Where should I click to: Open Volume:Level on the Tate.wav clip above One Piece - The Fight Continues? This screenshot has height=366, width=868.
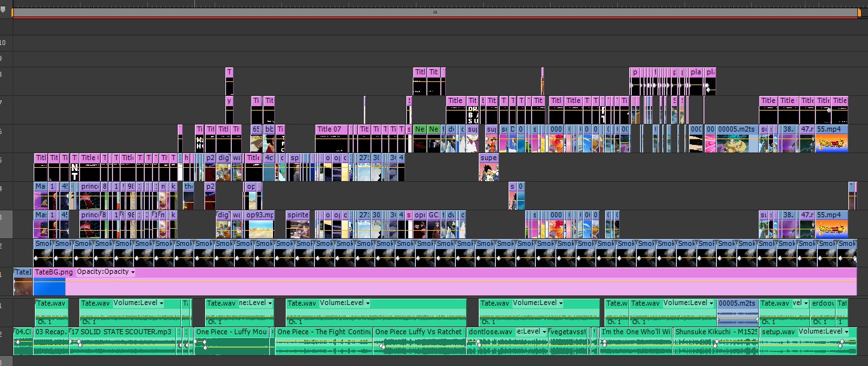click(x=345, y=303)
